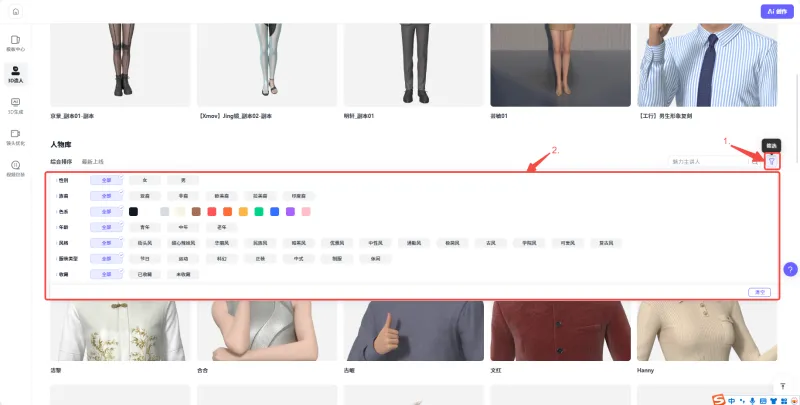Viewport: 800px width, 405px height.
Task: Pick the black color swatch
Action: (x=133, y=212)
